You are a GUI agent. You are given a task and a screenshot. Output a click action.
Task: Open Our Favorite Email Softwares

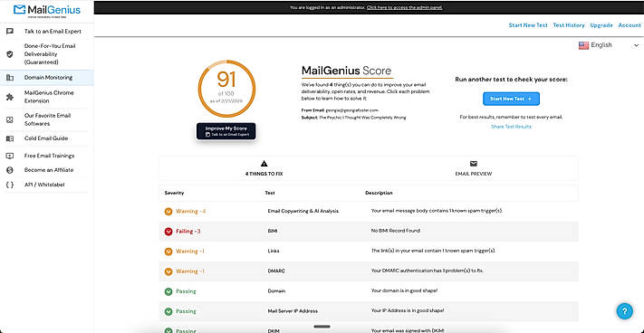[x=47, y=119]
